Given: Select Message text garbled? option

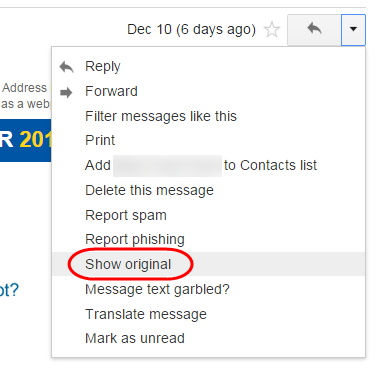Looking at the screenshot, I should (208, 289).
